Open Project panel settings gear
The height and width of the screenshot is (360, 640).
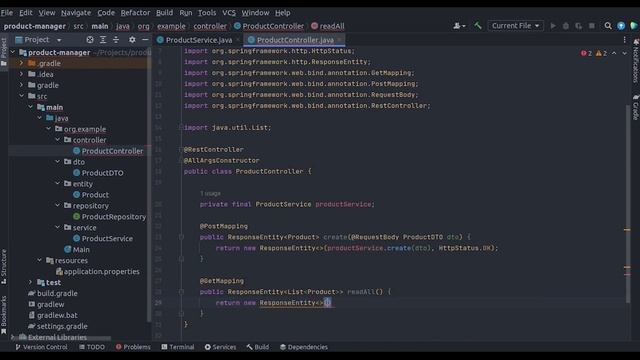coord(132,40)
